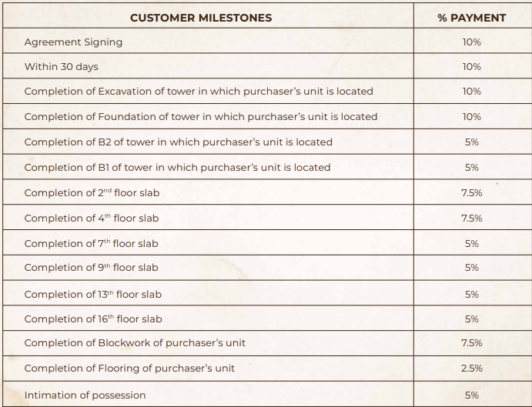532x407 pixels.
Task: Select the Completion of B2 milestone
Action: [x=178, y=142]
